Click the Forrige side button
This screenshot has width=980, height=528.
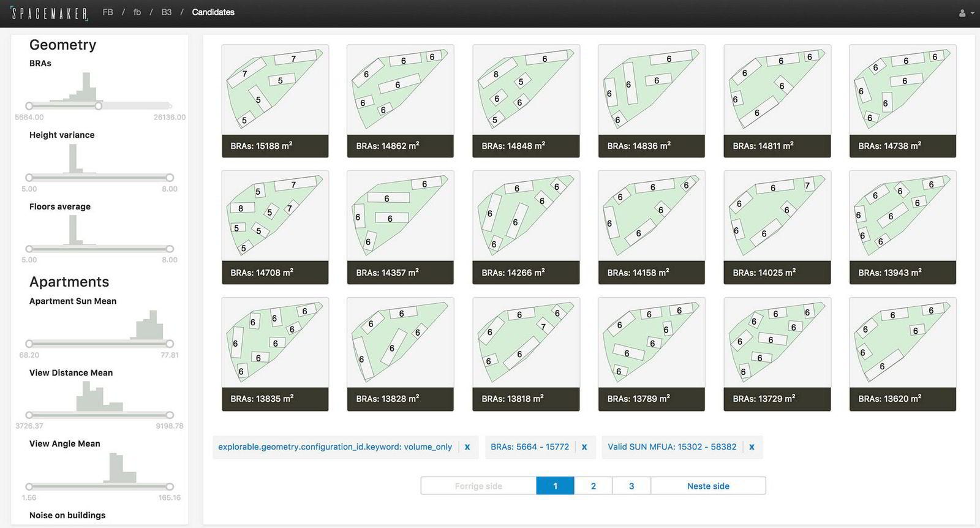pos(478,486)
